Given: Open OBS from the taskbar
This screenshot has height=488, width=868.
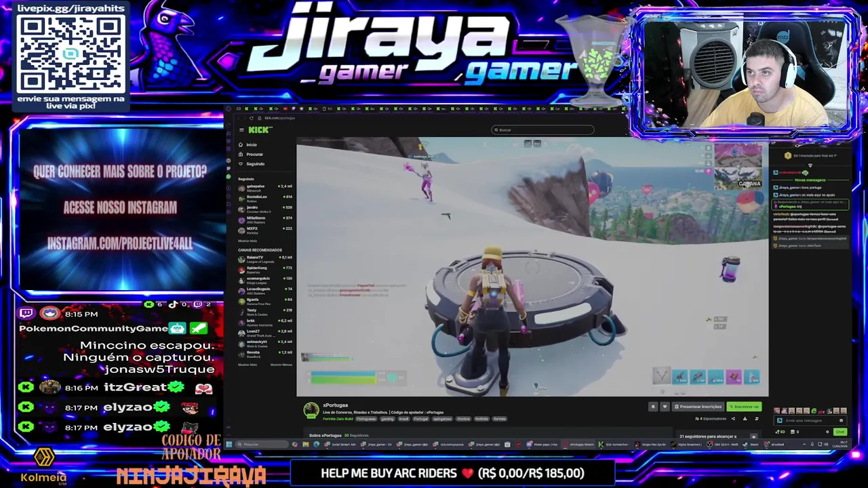Looking at the screenshot, I should click(x=723, y=445).
